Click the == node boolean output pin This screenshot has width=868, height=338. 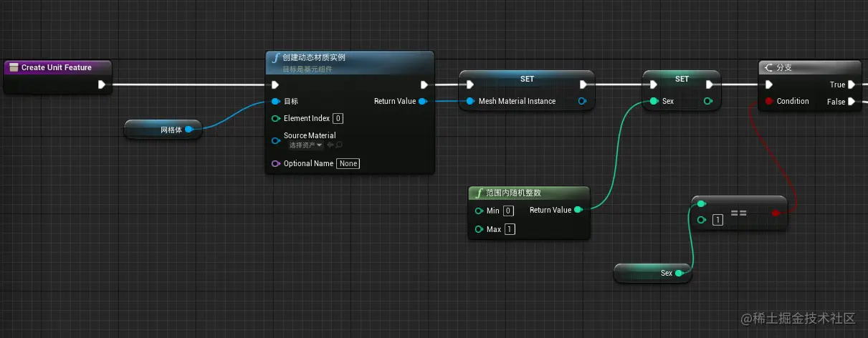pyautogui.click(x=776, y=213)
